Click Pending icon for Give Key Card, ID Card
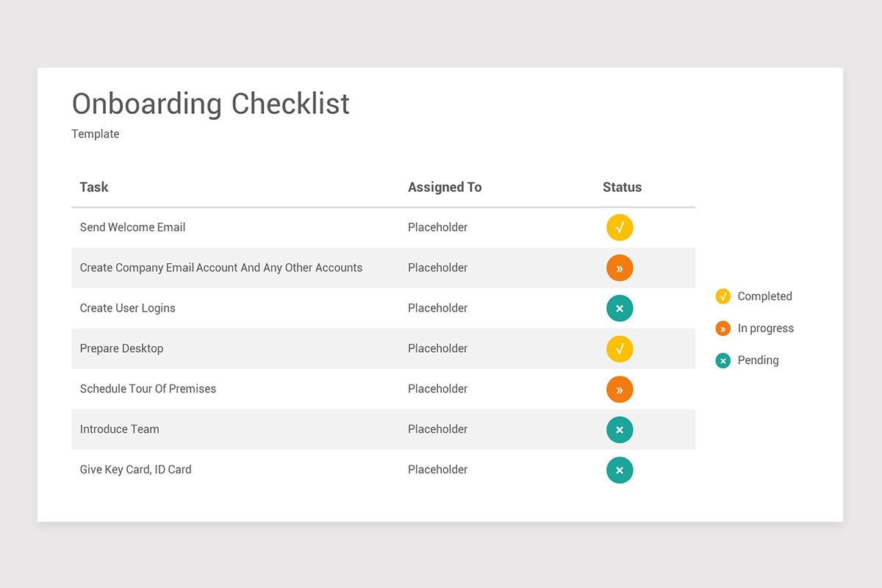Image resolution: width=882 pixels, height=588 pixels. coord(620,470)
